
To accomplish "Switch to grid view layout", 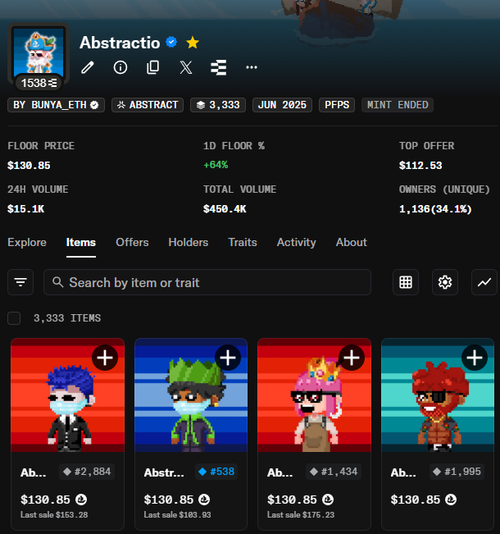I will [405, 282].
